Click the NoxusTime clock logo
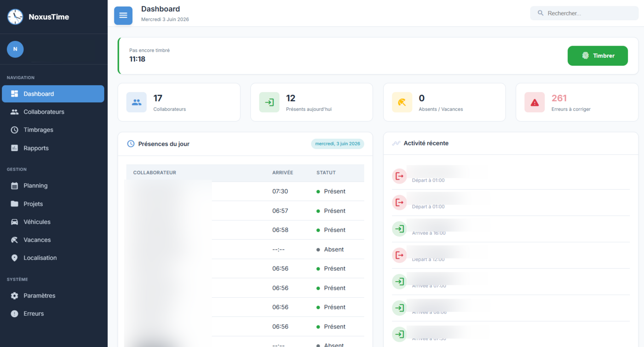Screen dimensions: 644x347 tap(15, 17)
